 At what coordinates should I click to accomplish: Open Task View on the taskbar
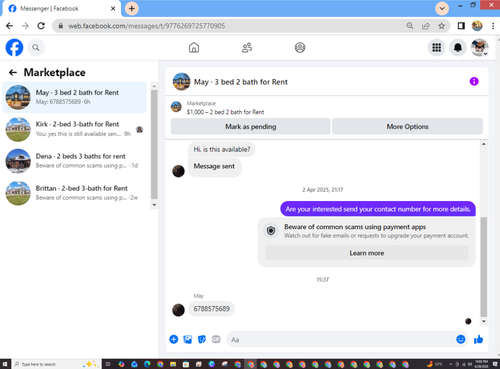click(x=108, y=364)
